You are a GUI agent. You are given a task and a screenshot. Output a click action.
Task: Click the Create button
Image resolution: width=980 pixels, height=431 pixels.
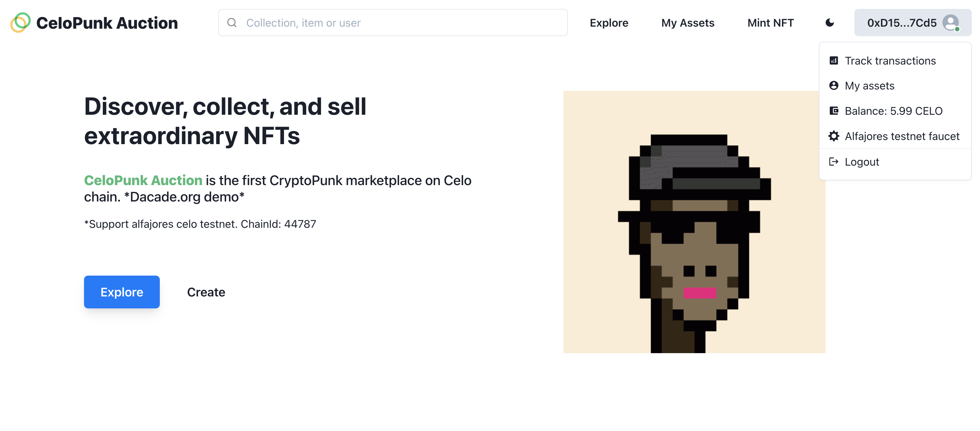coord(206,292)
